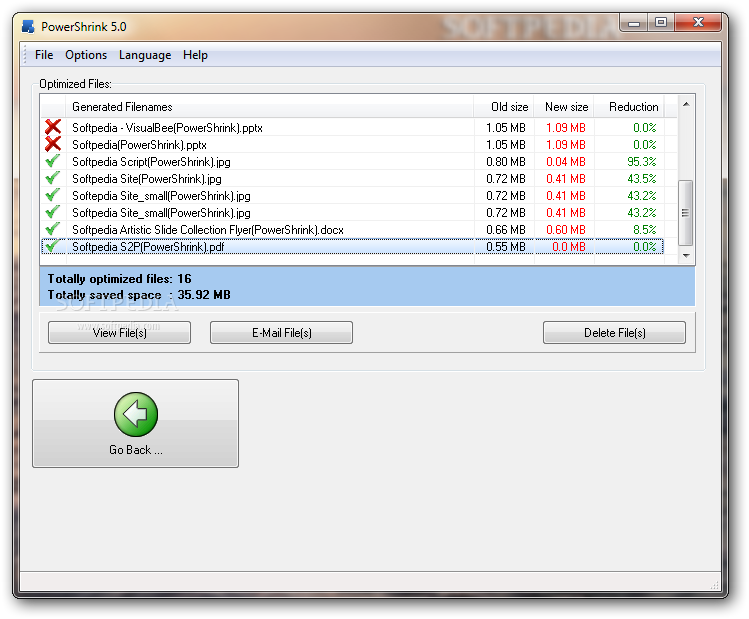Minimize the PowerShrink window
The height and width of the screenshot is (619, 749).
[x=634, y=22]
